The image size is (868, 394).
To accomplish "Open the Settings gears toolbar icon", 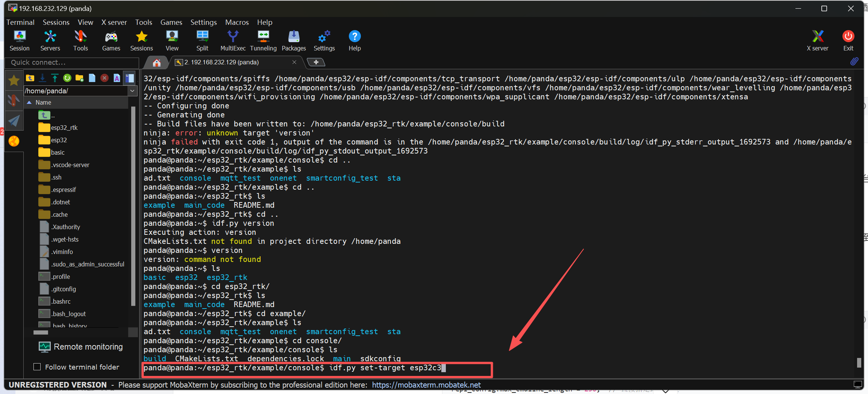I will point(324,41).
